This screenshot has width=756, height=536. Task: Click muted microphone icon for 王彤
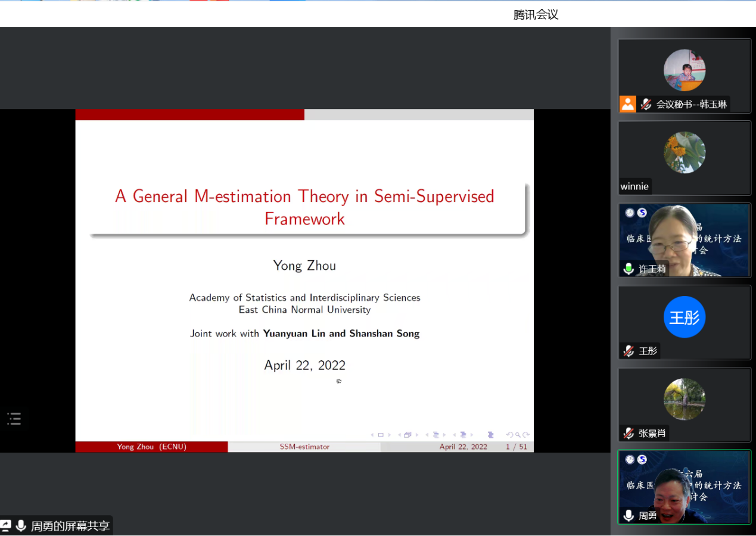[x=629, y=351]
